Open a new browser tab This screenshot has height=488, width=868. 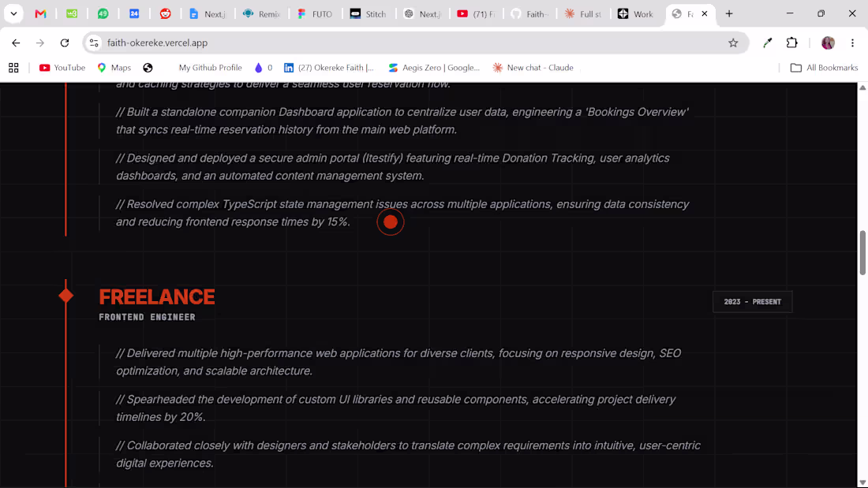click(x=729, y=14)
